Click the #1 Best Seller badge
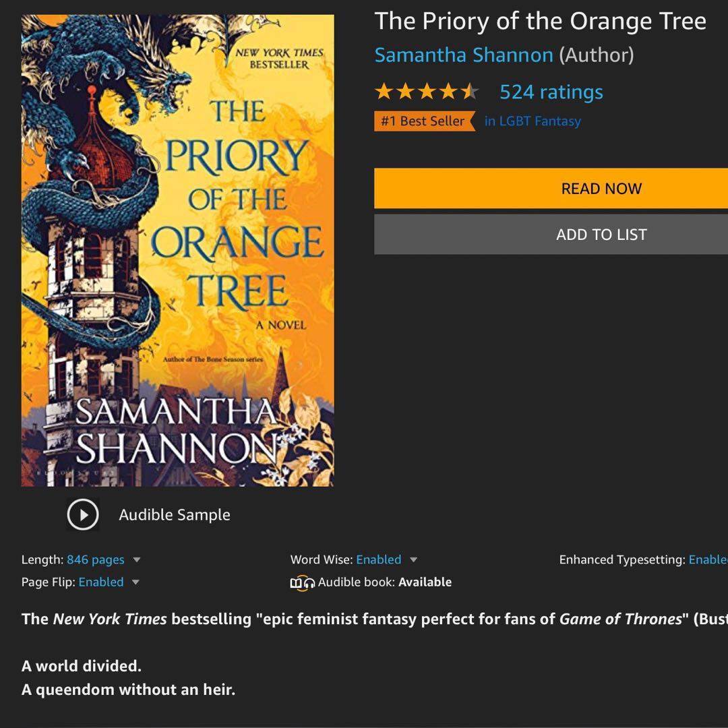 click(x=423, y=121)
